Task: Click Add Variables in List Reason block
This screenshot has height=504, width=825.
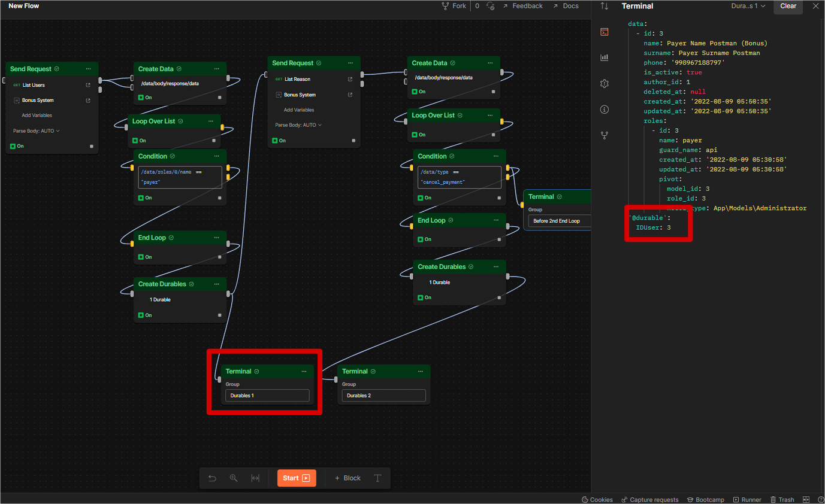Action: click(299, 110)
